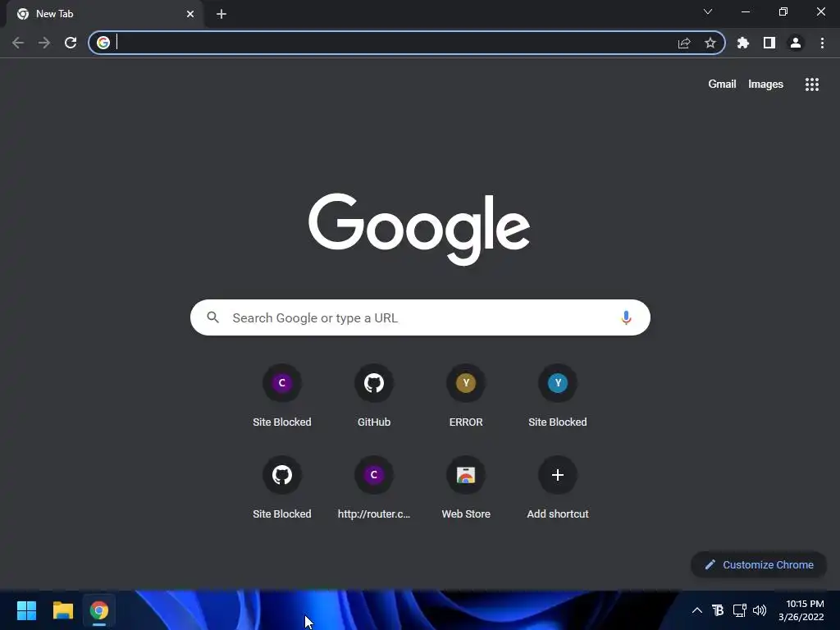
Task: Open a new tab with plus button
Action: click(x=221, y=14)
